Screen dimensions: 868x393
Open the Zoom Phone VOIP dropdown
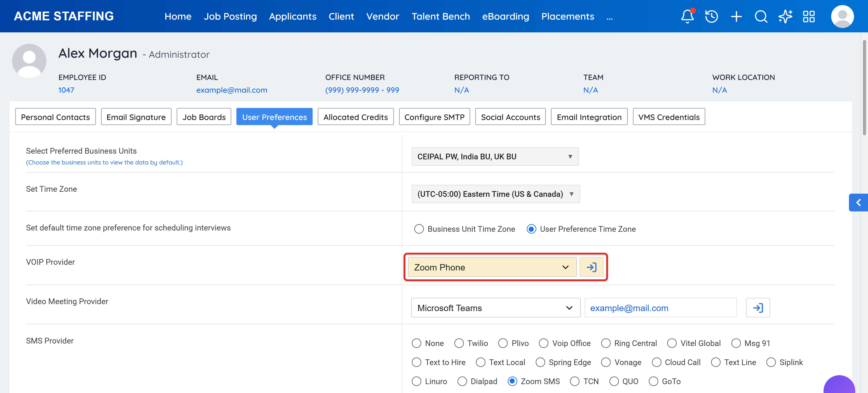tap(492, 267)
